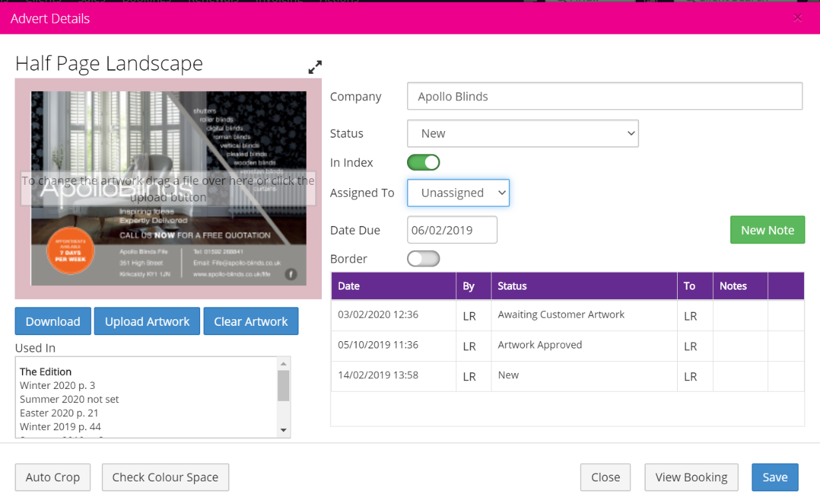Toggle the In Index switch off

(x=424, y=162)
